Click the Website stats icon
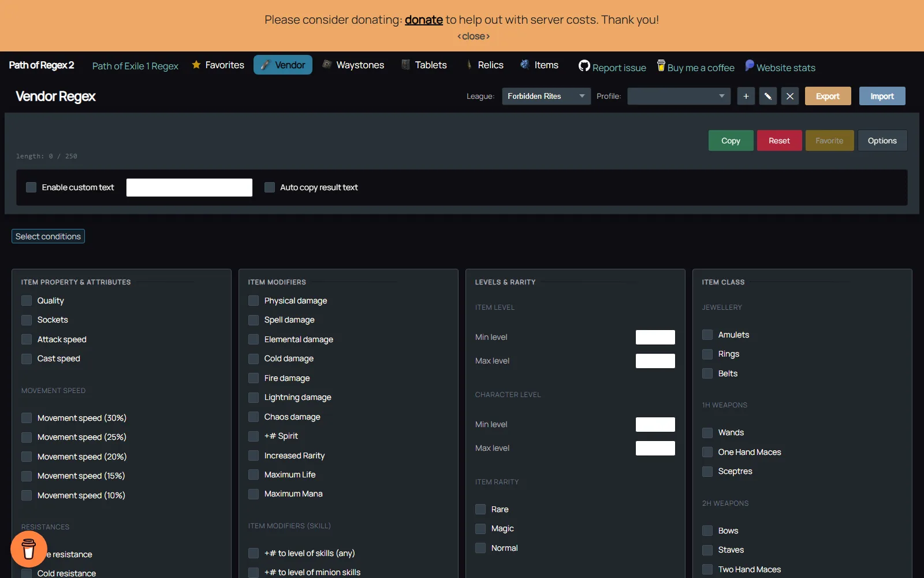 pos(750,65)
